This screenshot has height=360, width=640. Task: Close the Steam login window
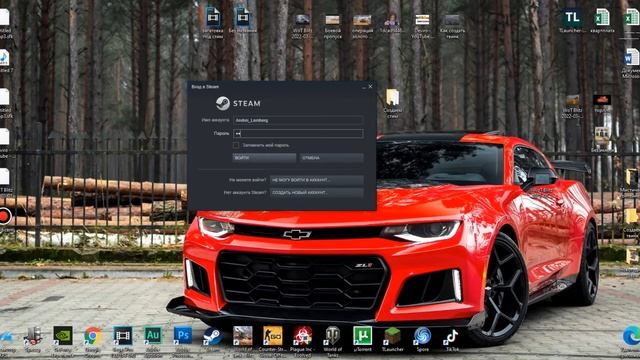point(370,87)
